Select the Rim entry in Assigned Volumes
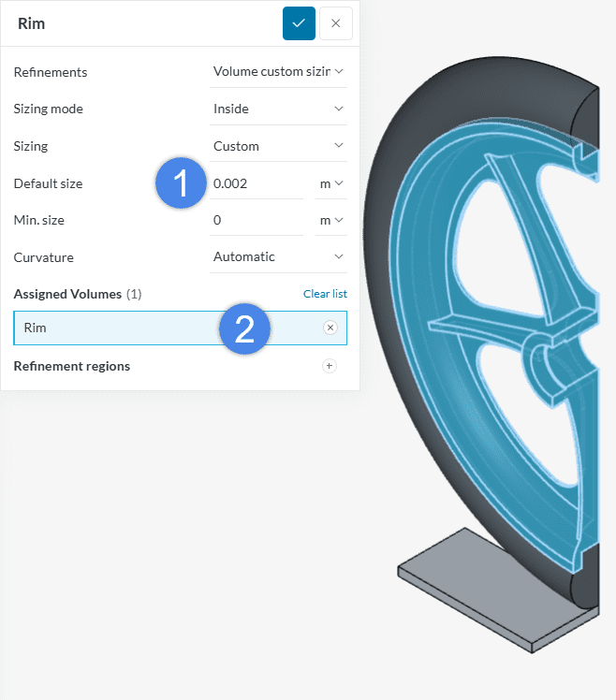This screenshot has width=616, height=700. (x=112, y=328)
